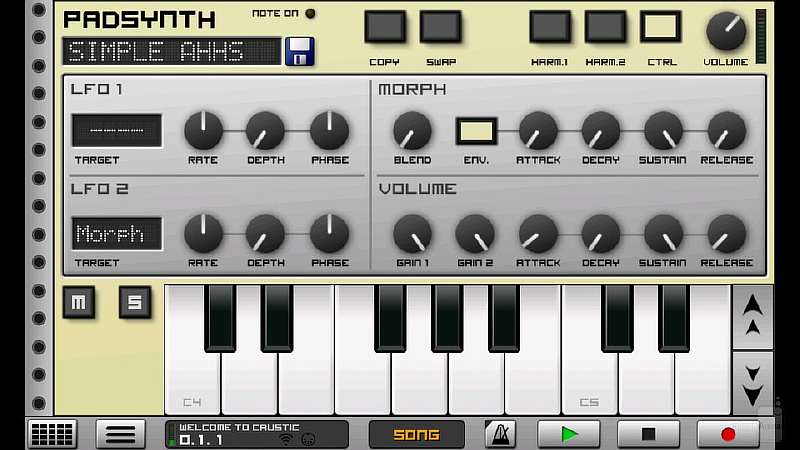Toggle the S solo button
Viewport: 800px width, 450px height.
coord(135,302)
